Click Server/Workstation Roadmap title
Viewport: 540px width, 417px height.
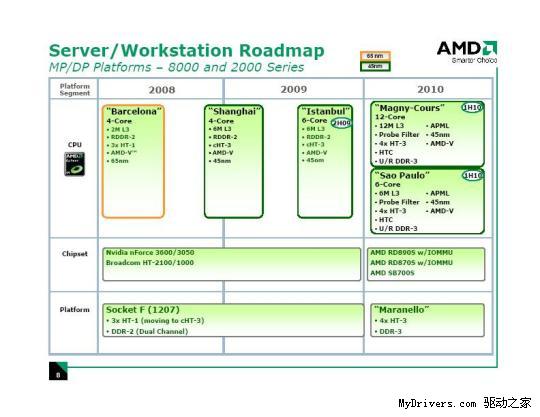coord(187,51)
